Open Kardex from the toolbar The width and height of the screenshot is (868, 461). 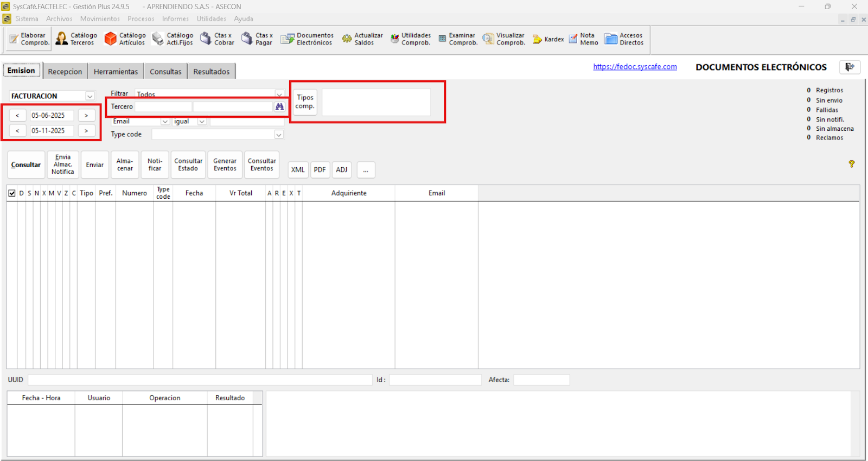[548, 39]
